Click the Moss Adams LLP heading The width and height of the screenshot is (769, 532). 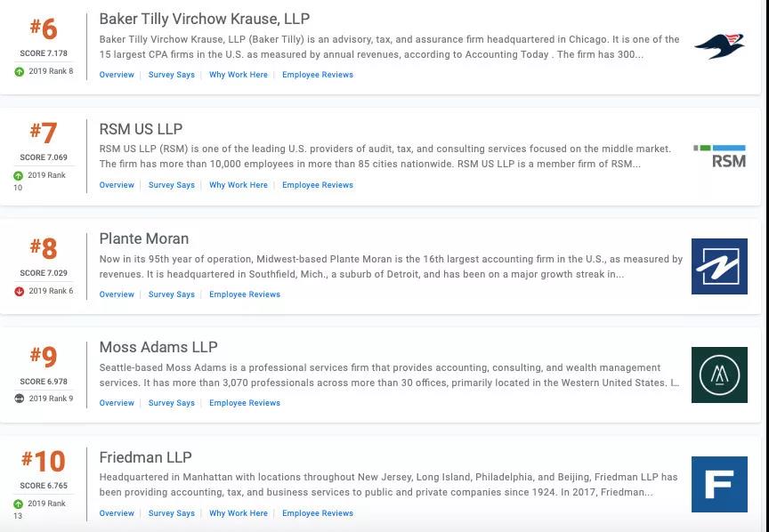click(158, 347)
